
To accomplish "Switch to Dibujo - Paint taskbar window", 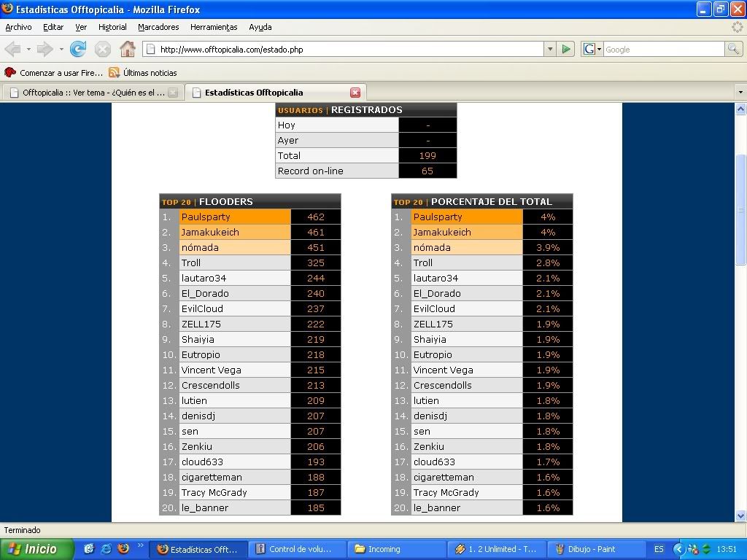I will (x=595, y=549).
